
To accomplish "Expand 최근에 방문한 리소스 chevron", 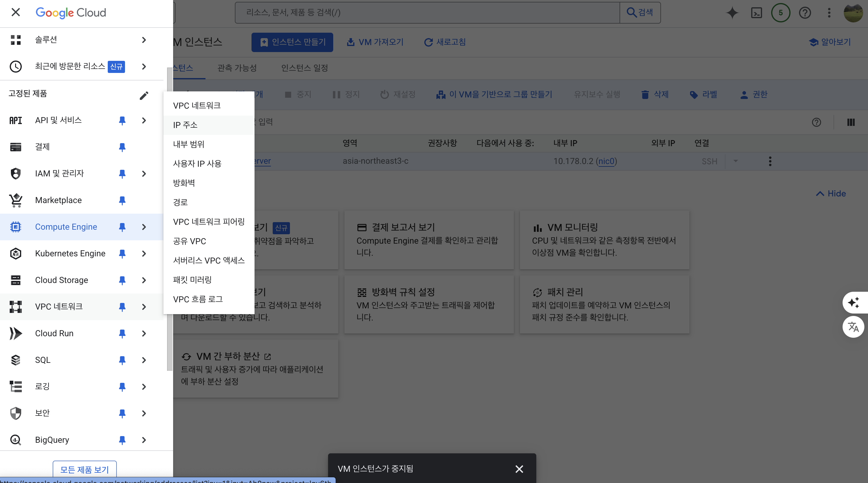I will 144,66.
